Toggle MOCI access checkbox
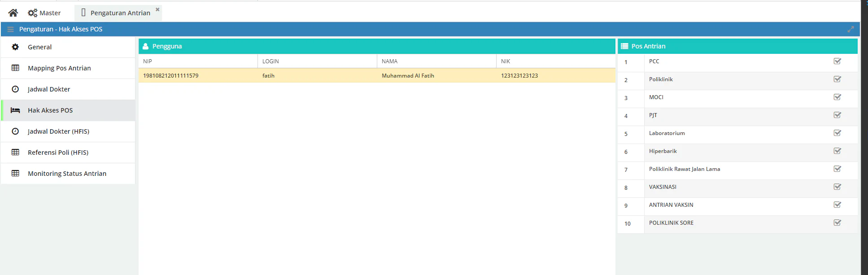868x275 pixels. point(837,97)
